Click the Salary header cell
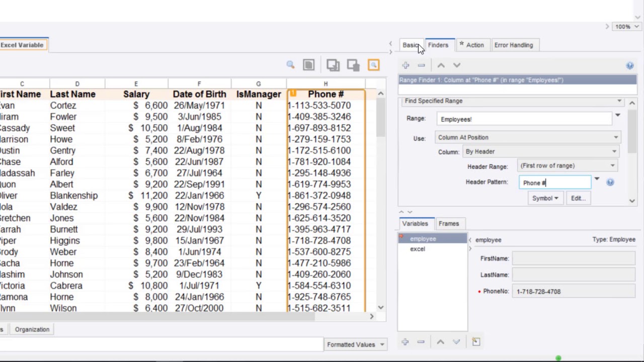The height and width of the screenshot is (362, 644). point(136,94)
